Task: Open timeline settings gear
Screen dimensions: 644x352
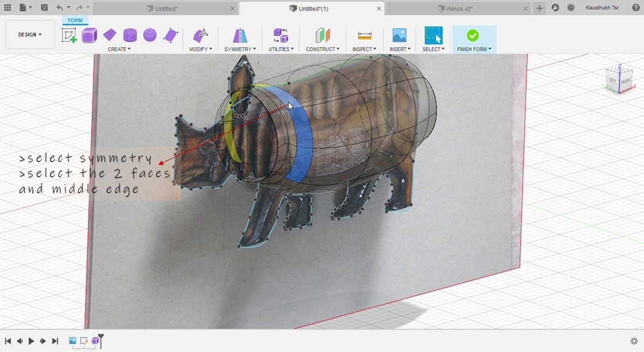Action: click(634, 341)
